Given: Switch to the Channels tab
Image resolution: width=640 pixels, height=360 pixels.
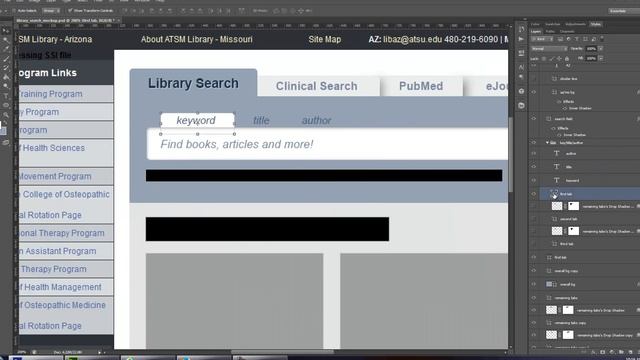Looking at the screenshot, I should click(567, 31).
